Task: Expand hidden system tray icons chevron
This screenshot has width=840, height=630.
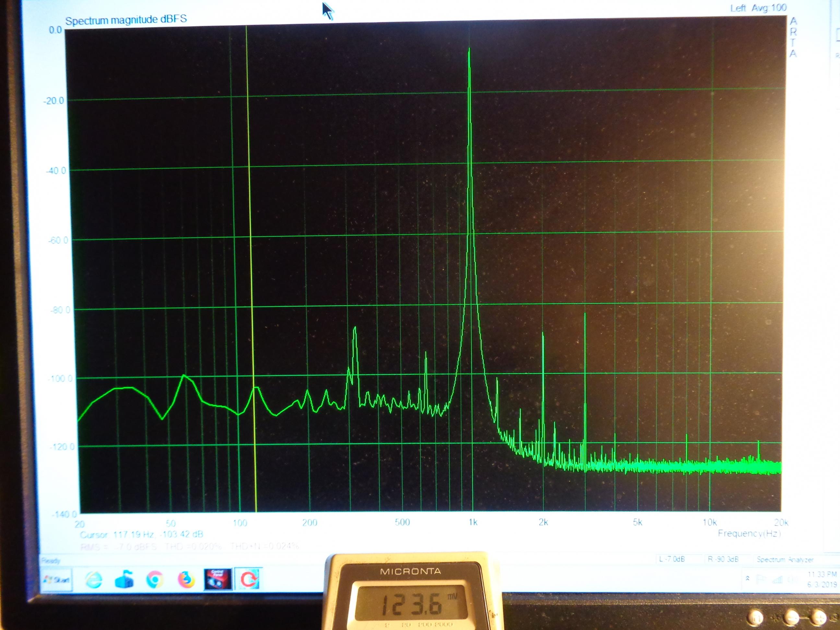Action: (747, 579)
